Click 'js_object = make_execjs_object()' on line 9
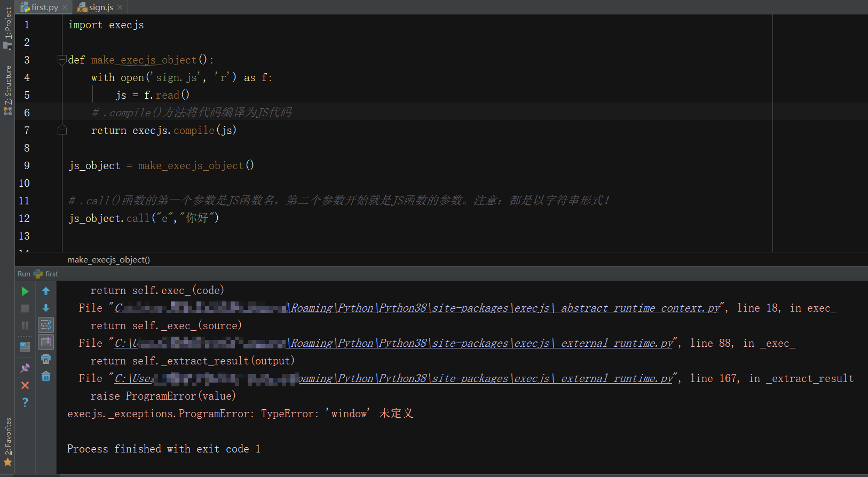This screenshot has height=477, width=868. (x=161, y=165)
